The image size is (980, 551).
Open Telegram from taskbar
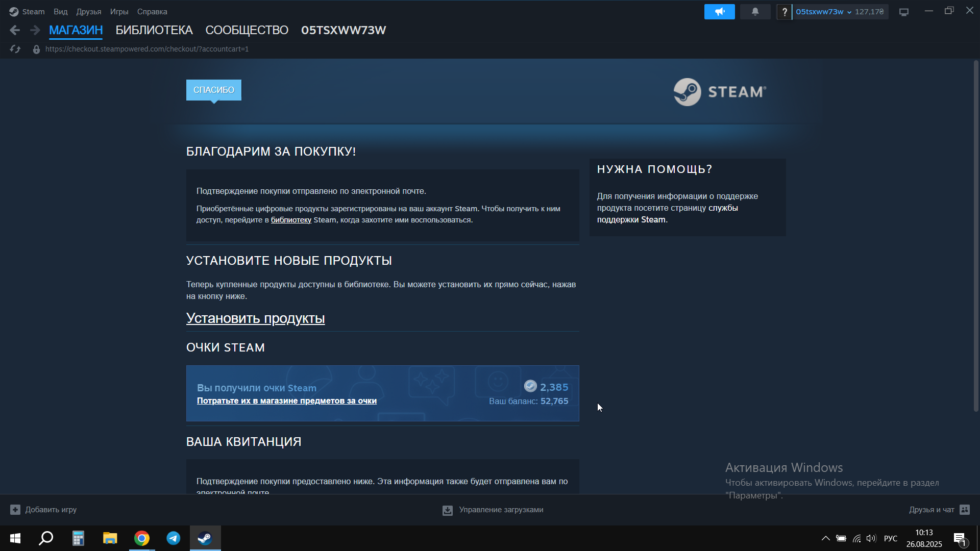tap(174, 538)
